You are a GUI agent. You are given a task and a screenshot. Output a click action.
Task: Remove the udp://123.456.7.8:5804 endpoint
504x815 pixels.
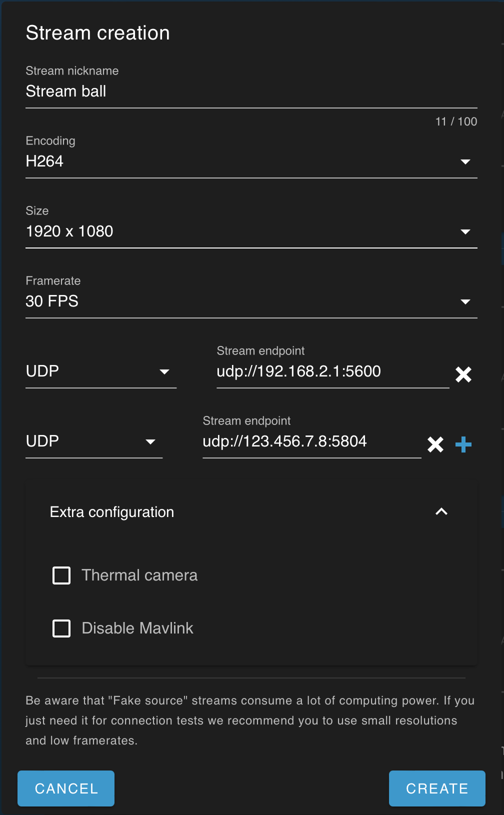click(x=435, y=444)
